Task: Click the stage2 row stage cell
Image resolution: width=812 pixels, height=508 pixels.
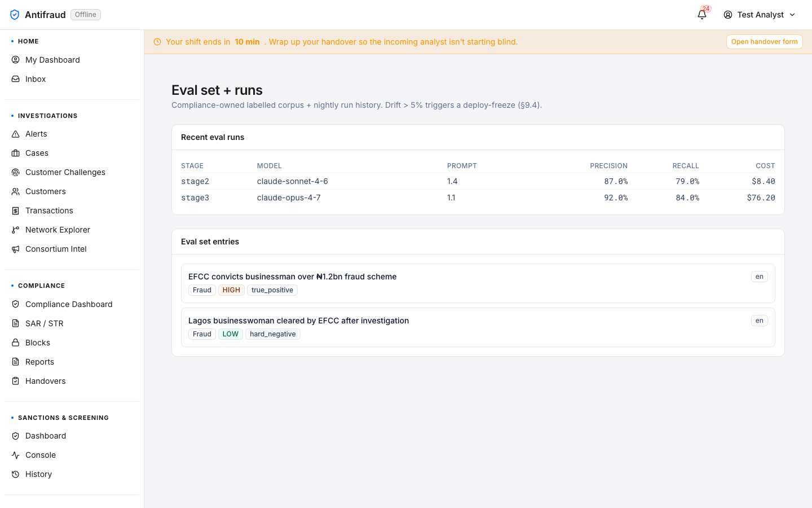Action: click(195, 181)
